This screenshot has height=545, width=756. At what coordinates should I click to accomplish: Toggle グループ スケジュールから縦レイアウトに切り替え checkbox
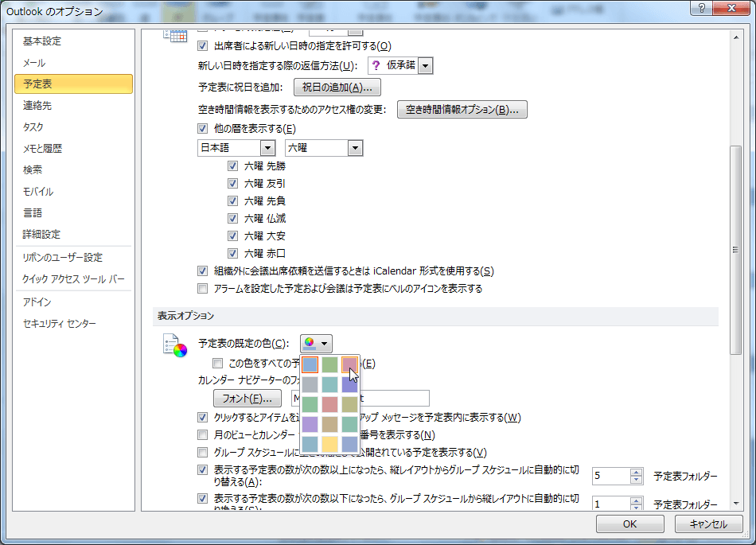point(202,498)
